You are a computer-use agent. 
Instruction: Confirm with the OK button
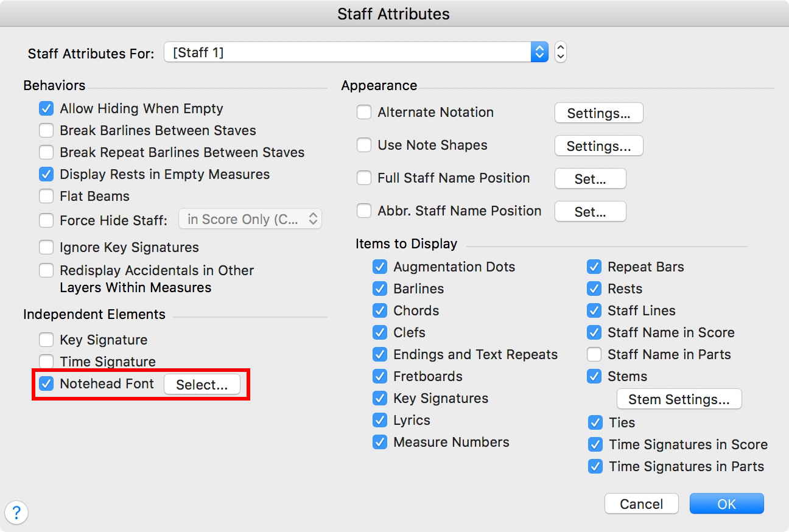tap(726, 504)
